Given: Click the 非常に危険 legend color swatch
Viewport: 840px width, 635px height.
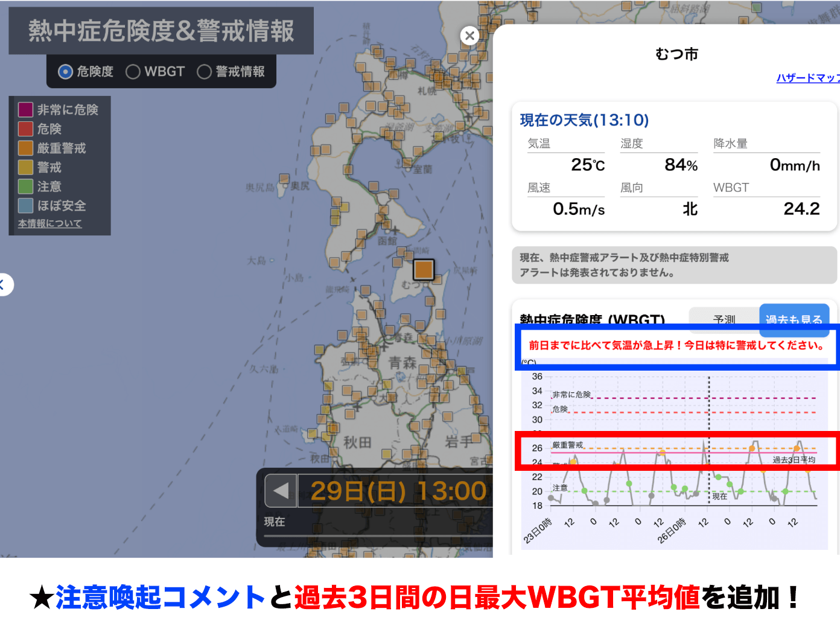Looking at the screenshot, I should pos(25,110).
